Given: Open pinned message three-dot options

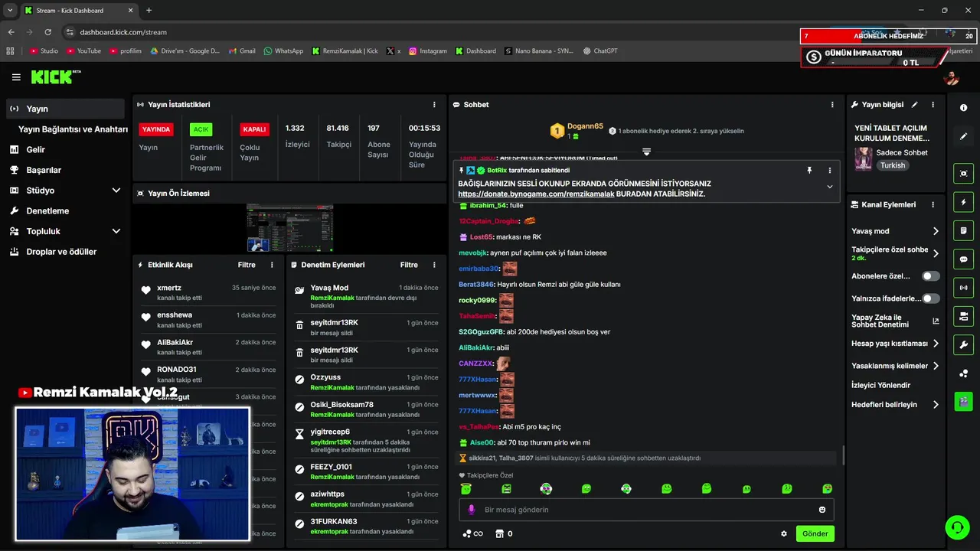Looking at the screenshot, I should tap(829, 171).
